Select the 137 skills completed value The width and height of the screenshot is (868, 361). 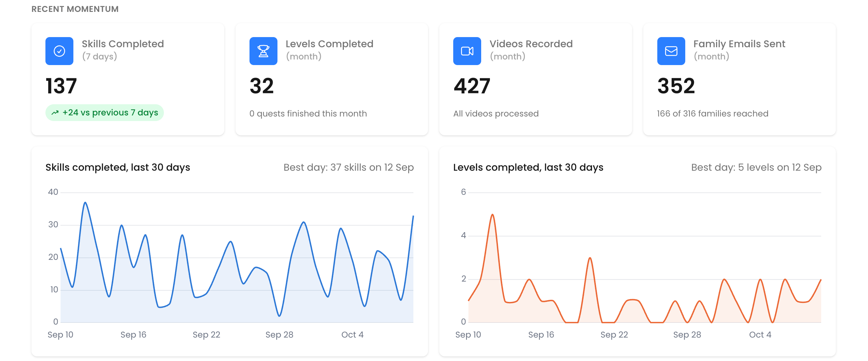(61, 86)
